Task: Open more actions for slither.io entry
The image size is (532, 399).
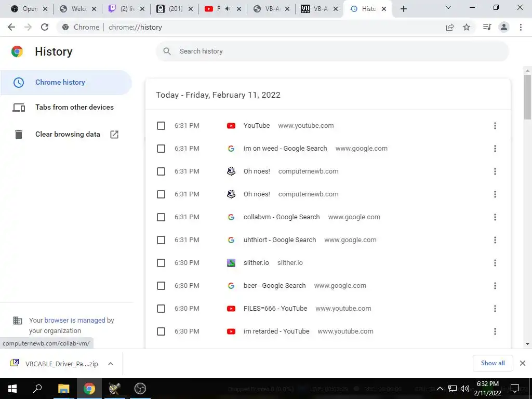Action: click(x=495, y=263)
